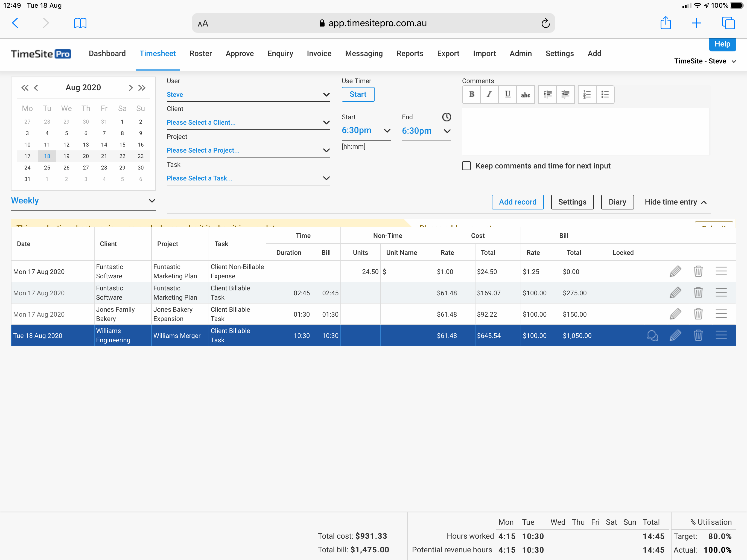Screen dimensions: 747x560
Task: Click the Settings button beside Diary
Action: point(572,202)
